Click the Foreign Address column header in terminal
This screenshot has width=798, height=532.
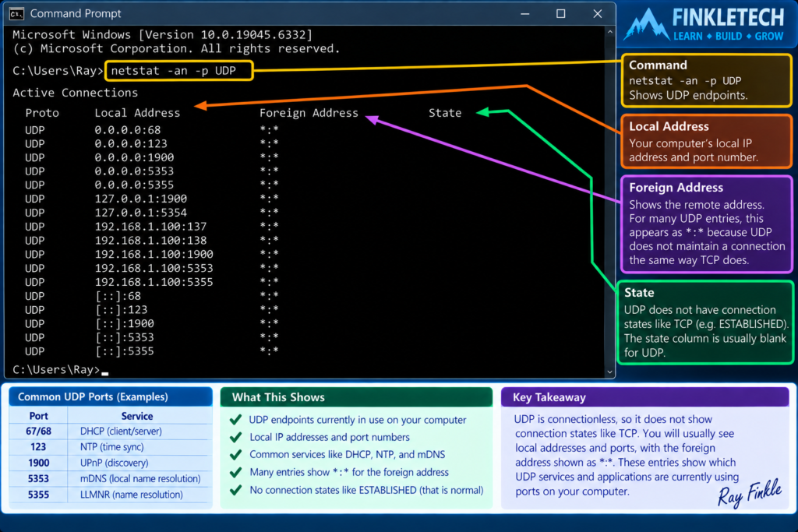point(309,113)
